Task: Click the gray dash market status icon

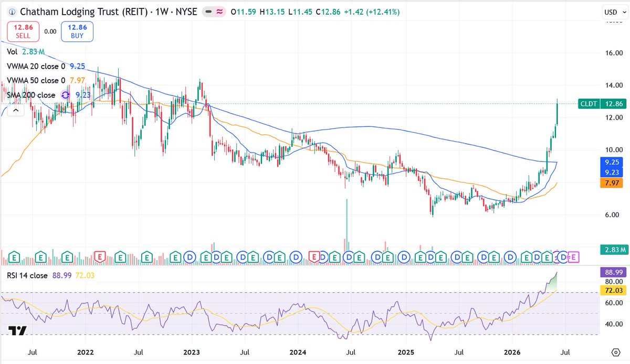Action: (208, 11)
